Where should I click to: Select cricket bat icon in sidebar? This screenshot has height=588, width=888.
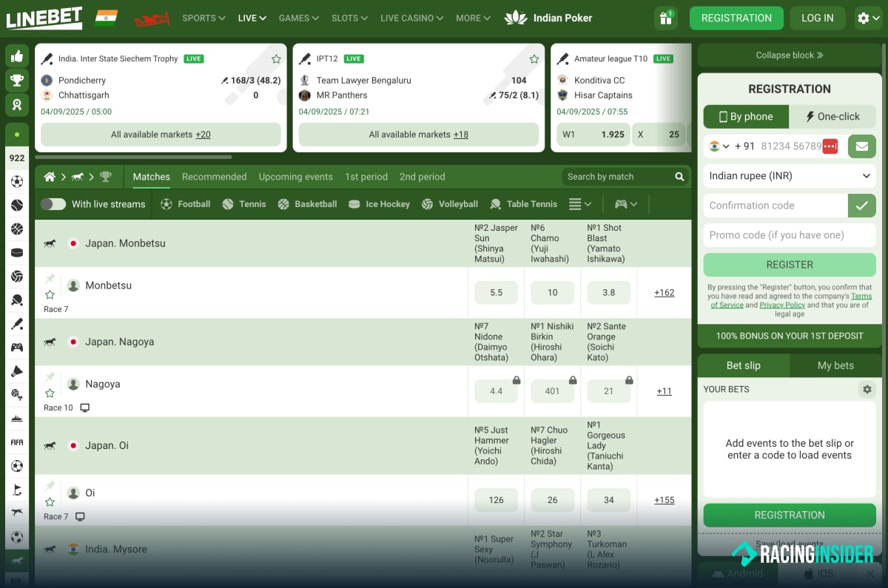point(17,324)
